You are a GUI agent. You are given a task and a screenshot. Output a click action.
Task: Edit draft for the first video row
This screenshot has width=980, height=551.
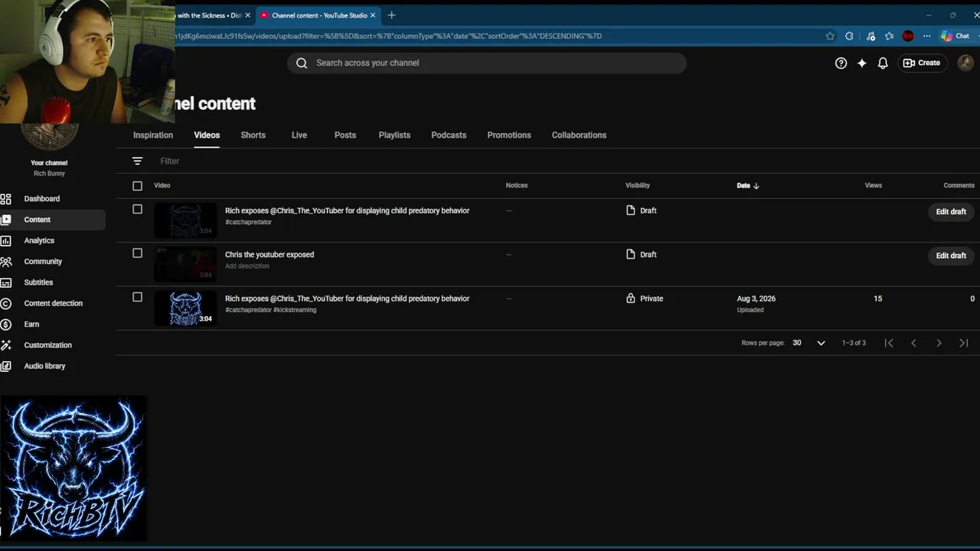coord(951,212)
